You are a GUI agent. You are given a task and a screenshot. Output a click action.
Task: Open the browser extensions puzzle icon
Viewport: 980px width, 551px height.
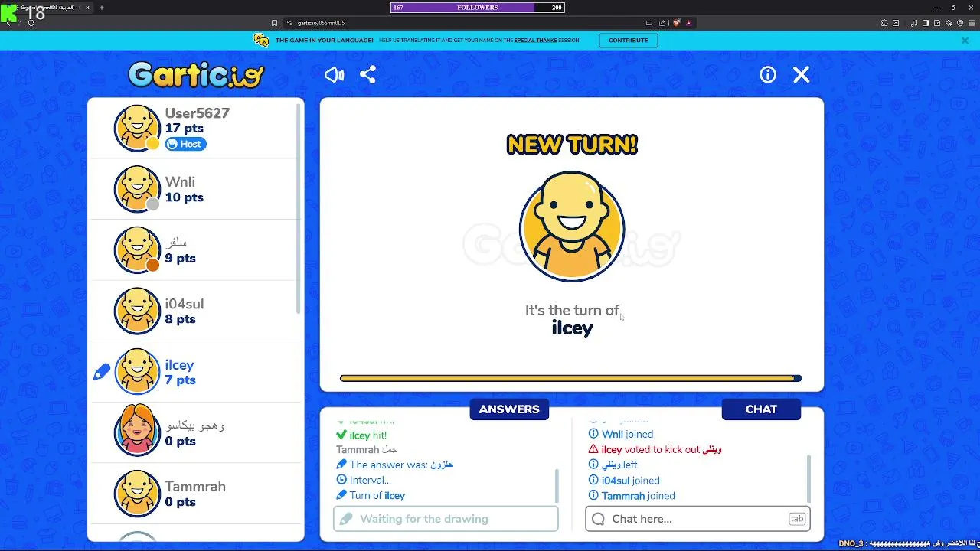[x=884, y=23]
